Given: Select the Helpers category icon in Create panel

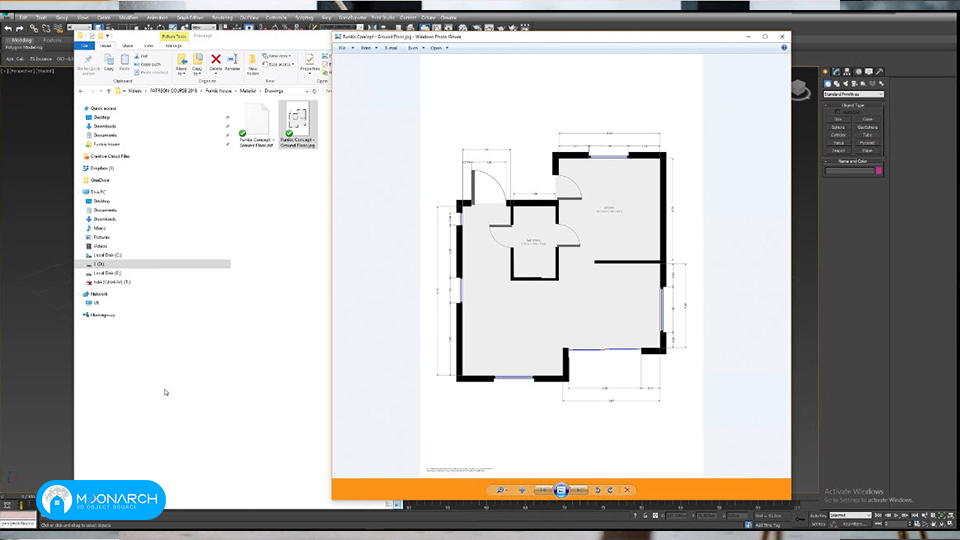Looking at the screenshot, I should click(x=863, y=84).
